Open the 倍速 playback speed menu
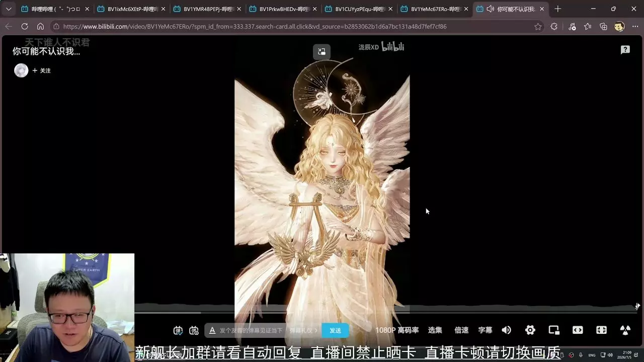This screenshot has width=644, height=362. 461,330
